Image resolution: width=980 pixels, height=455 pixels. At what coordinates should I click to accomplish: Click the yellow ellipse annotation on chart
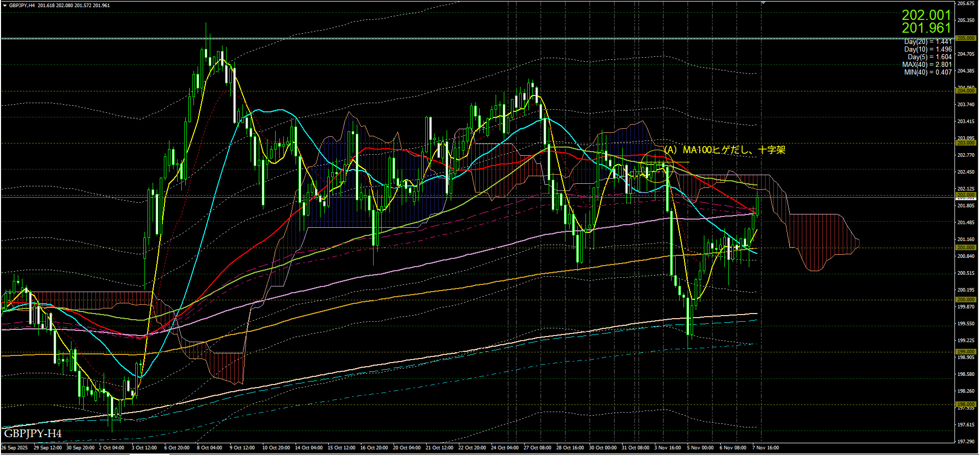pyautogui.click(x=655, y=166)
